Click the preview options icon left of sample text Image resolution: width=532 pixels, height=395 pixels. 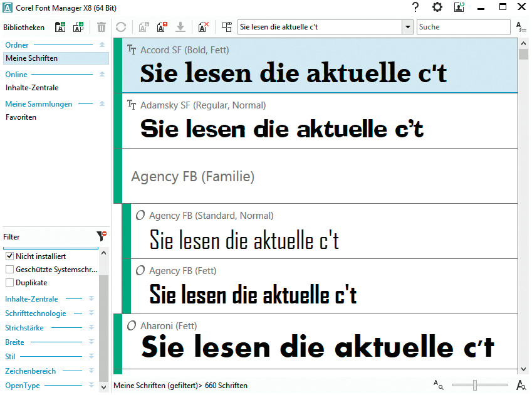pyautogui.click(x=227, y=27)
